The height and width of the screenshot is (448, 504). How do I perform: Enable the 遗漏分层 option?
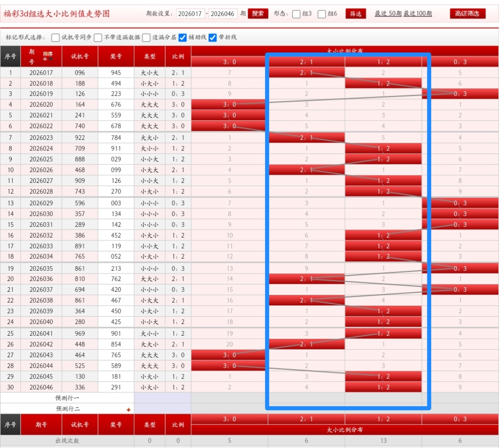[147, 37]
